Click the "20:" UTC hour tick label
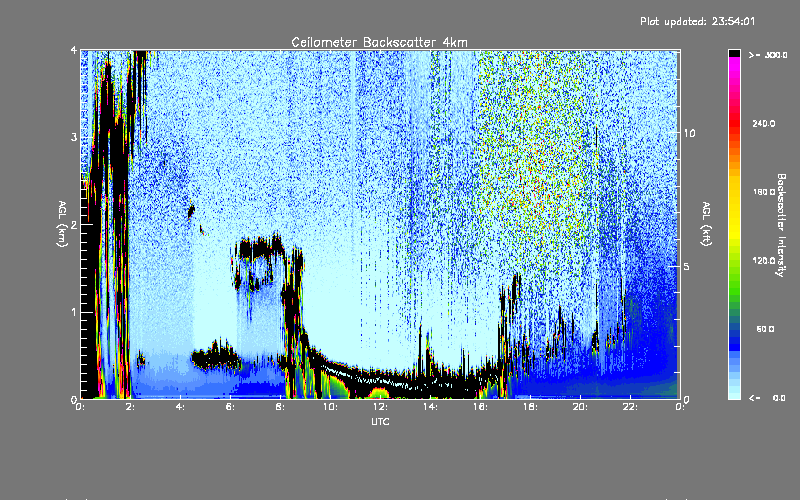The height and width of the screenshot is (500, 800). tap(580, 407)
